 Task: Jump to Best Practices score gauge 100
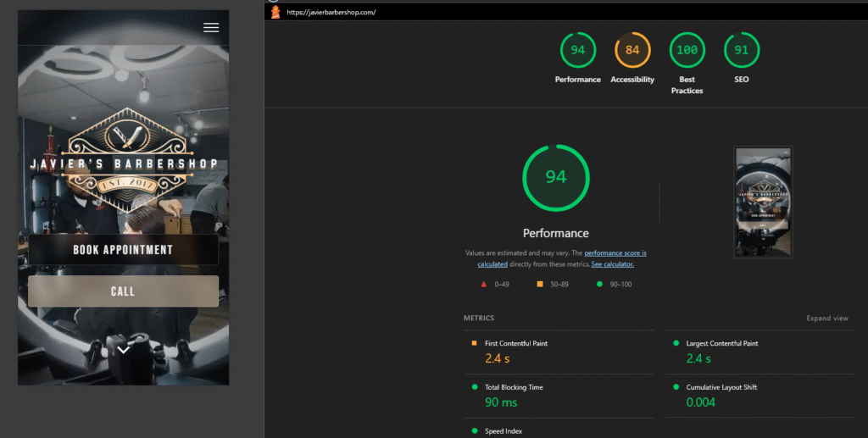pos(687,50)
